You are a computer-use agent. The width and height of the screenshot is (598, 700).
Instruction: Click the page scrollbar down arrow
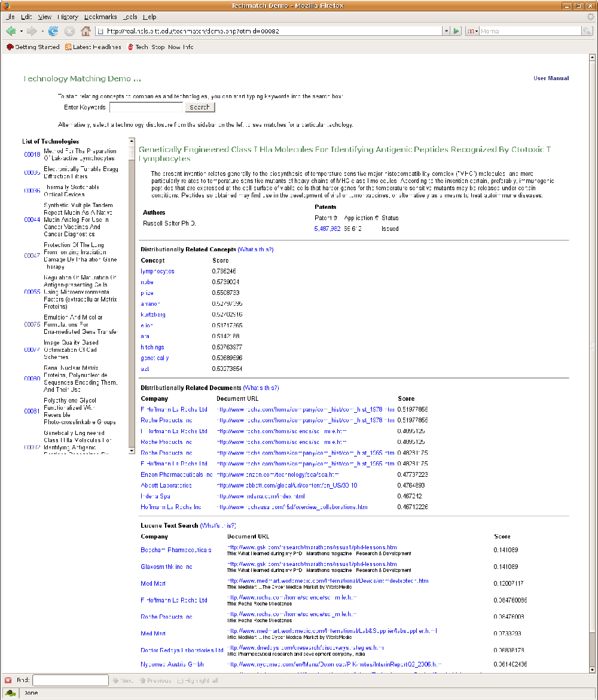592,669
